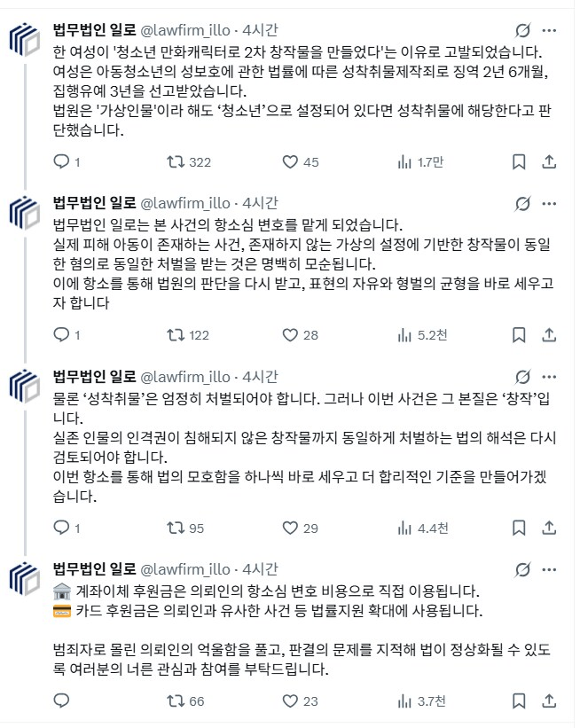Reply to the first tweet about 청소년 만화캐릭터
This screenshot has width=580, height=728.
point(61,161)
